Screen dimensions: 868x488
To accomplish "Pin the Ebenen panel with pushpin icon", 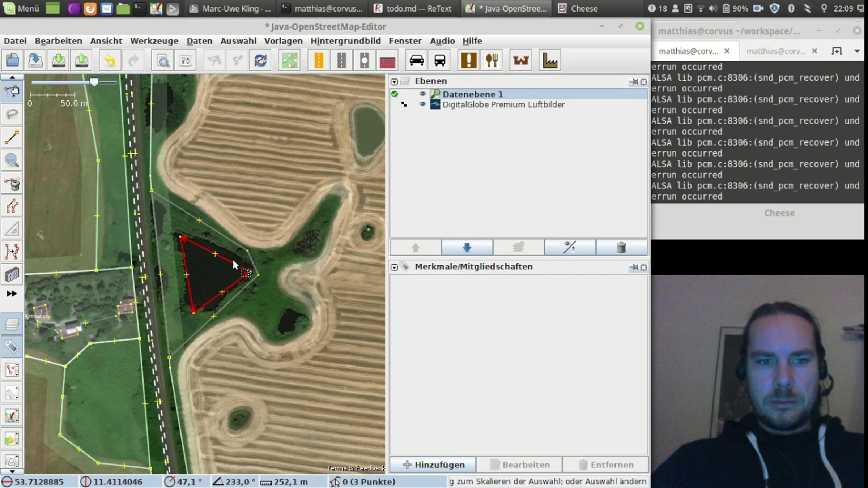I will [634, 82].
